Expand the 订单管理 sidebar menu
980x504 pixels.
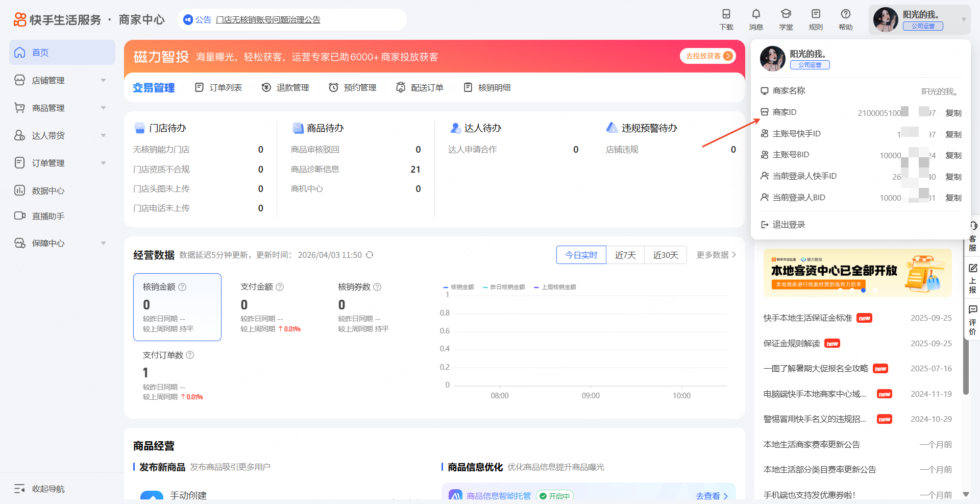[x=104, y=163]
